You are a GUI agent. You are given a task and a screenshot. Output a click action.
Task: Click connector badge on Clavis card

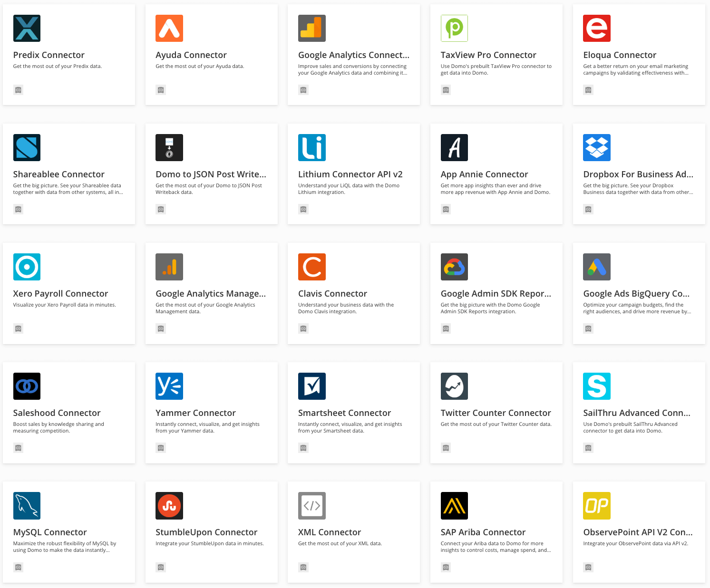click(x=303, y=328)
